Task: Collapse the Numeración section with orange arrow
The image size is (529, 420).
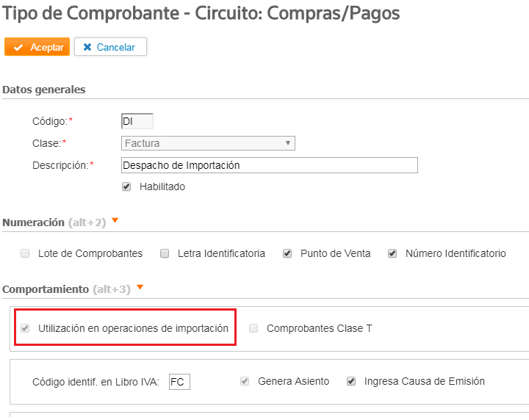Action: 115,220
